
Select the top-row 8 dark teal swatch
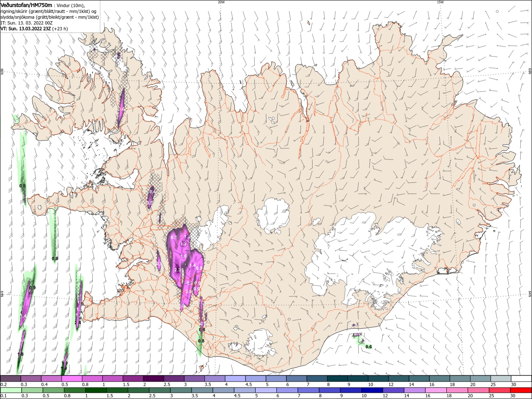pos(337,379)
